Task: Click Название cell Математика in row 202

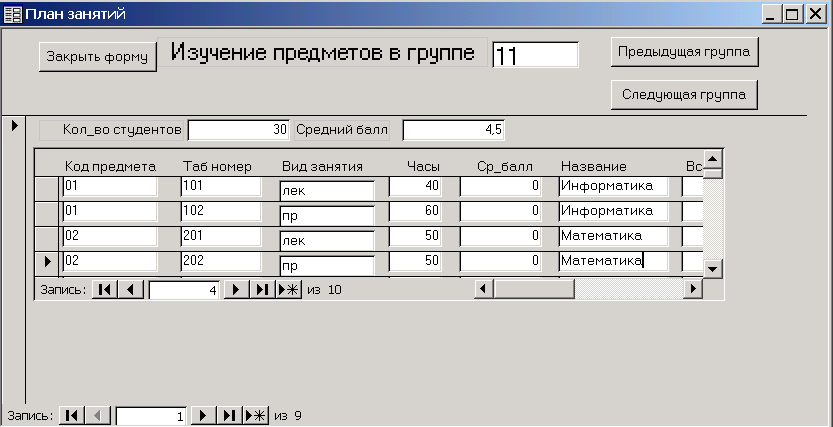Action: [613, 261]
